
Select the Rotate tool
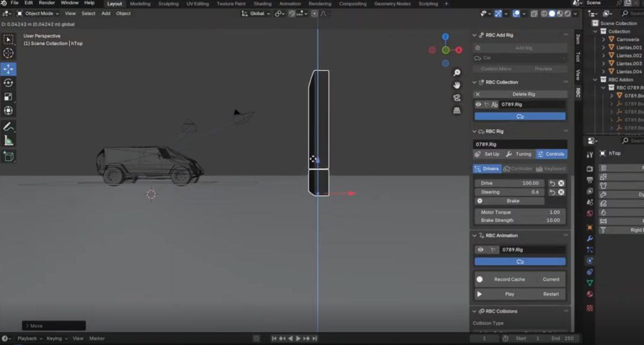click(8, 83)
